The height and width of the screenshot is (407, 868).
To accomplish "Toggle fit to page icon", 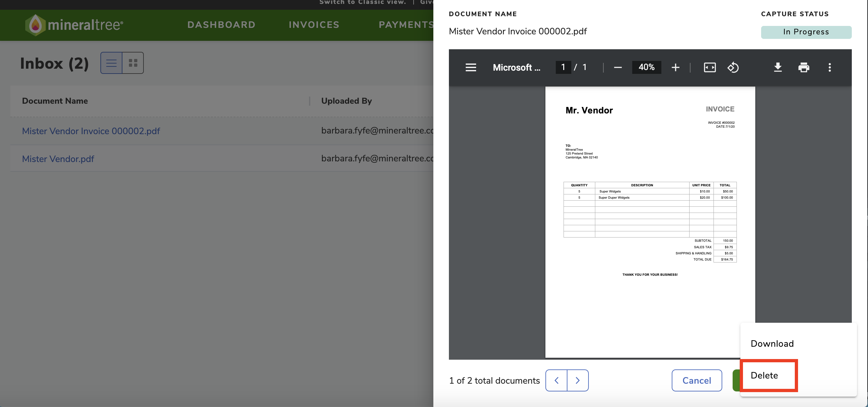I will click(x=710, y=67).
